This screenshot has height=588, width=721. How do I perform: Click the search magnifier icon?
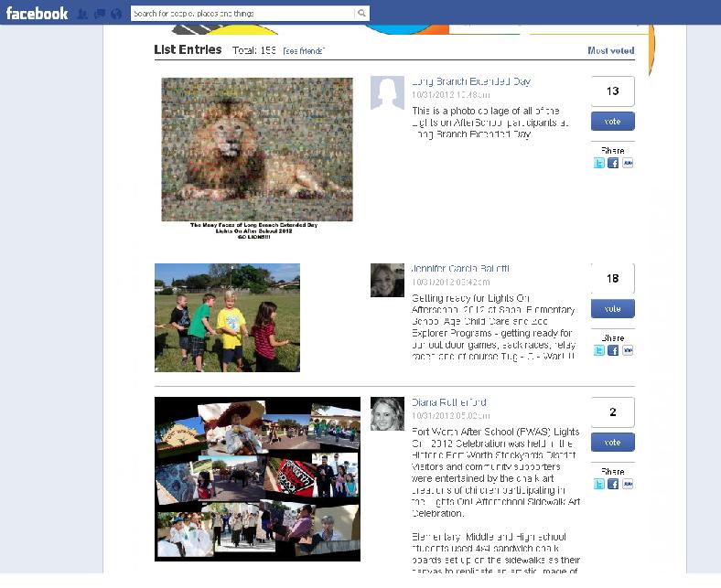coord(362,14)
